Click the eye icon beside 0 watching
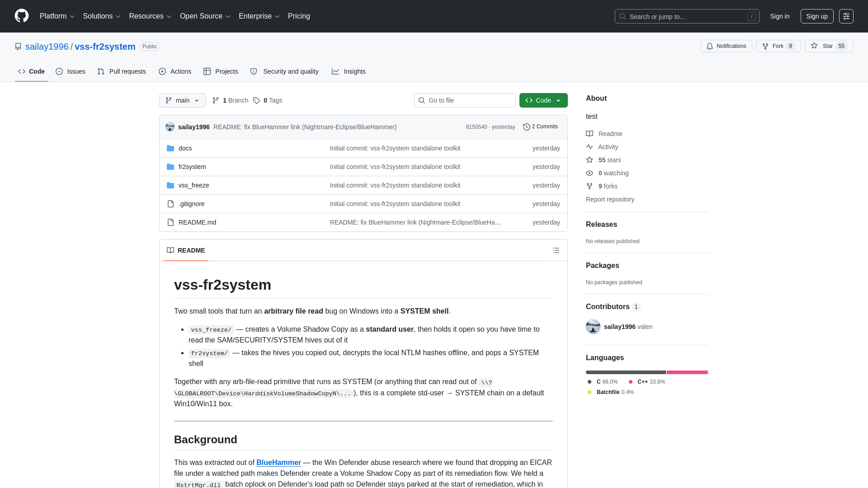This screenshot has width=868, height=488. coord(590,173)
